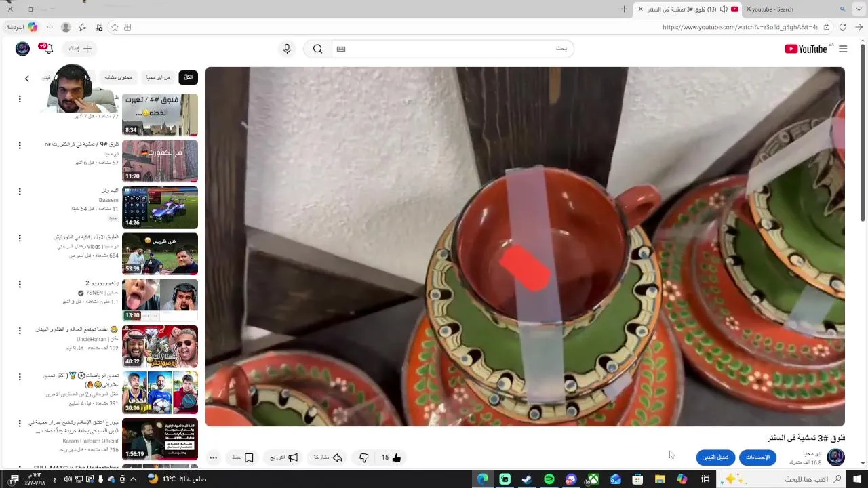Play vlog #4 thumbnail (8:34)
Screen dimensions: 868x488
[160, 115]
